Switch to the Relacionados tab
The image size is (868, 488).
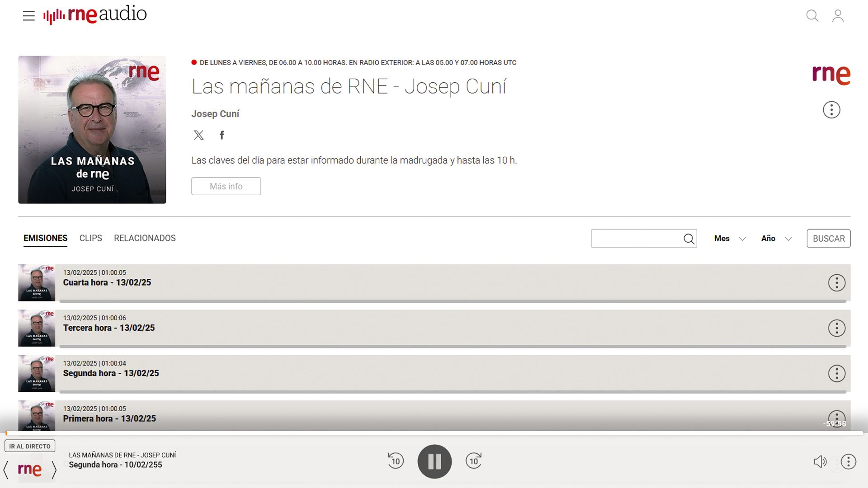click(145, 238)
